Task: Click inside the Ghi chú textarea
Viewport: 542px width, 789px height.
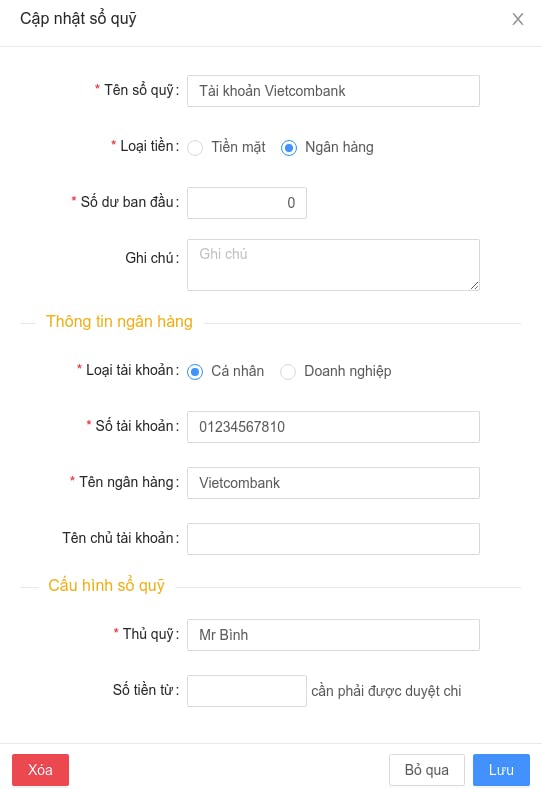Action: point(333,265)
